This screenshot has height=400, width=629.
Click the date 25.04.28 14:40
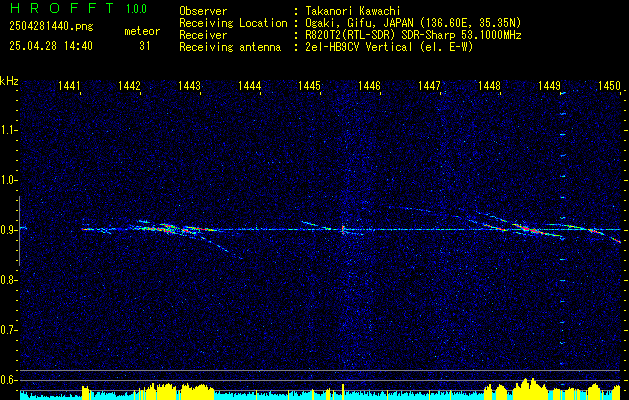coord(51,46)
